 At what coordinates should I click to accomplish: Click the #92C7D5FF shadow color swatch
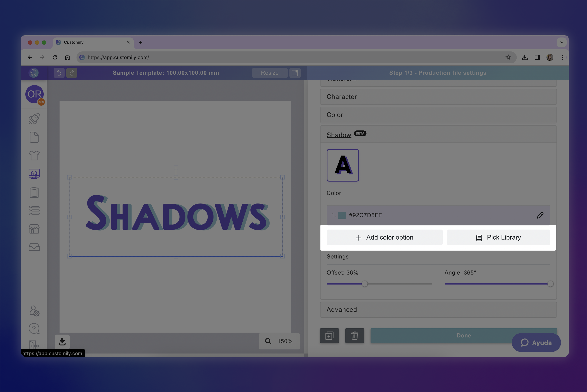[342, 215]
